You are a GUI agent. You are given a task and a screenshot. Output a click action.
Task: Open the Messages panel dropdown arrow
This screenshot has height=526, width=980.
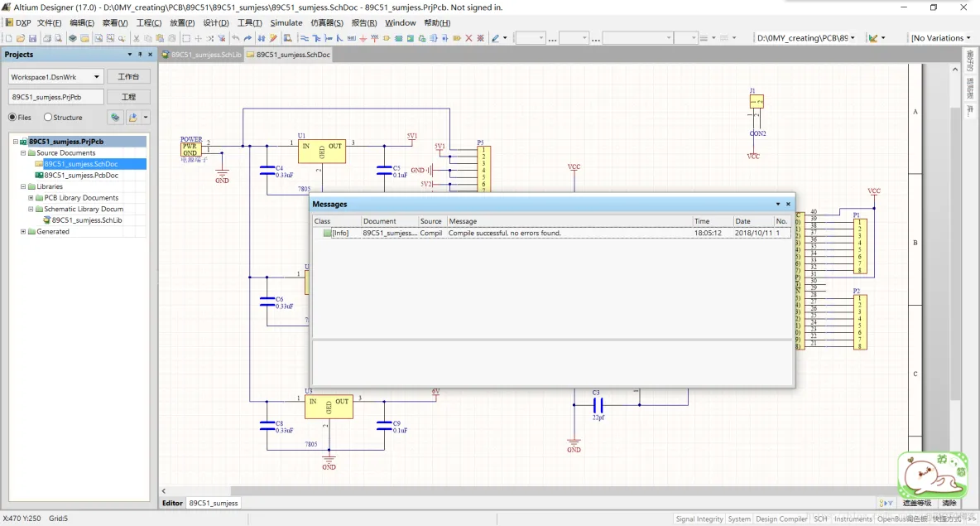click(x=778, y=204)
